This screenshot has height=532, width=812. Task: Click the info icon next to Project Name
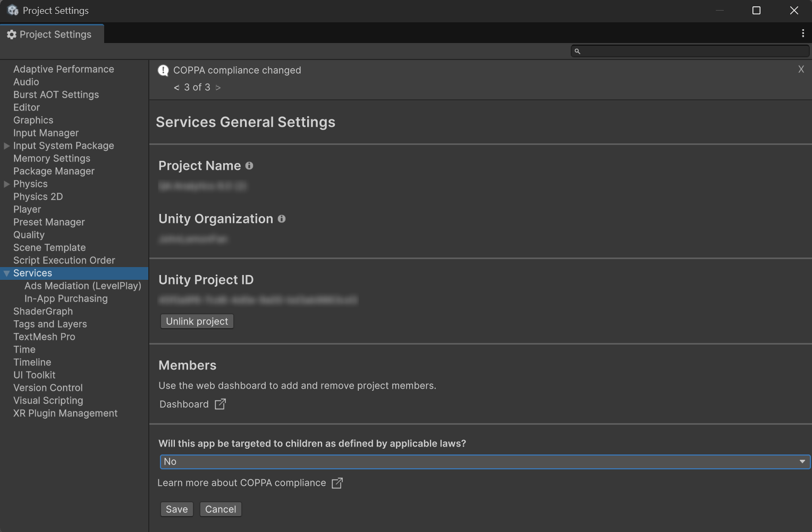(x=249, y=166)
